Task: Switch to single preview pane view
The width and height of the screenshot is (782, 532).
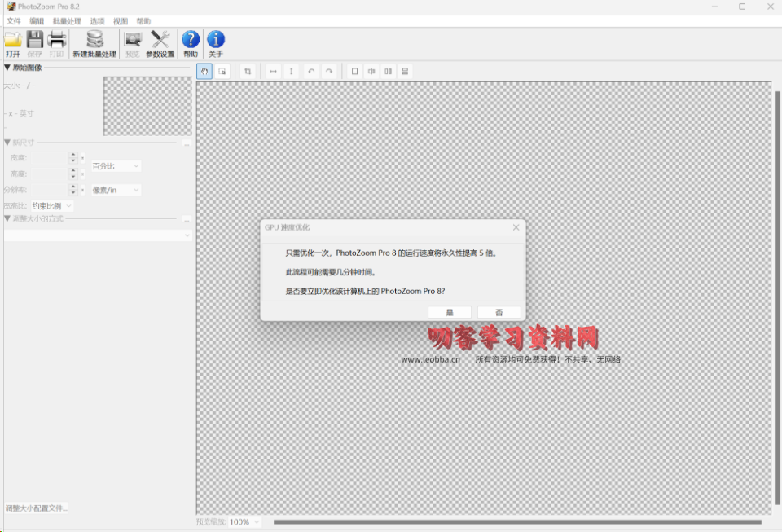Action: [354, 72]
